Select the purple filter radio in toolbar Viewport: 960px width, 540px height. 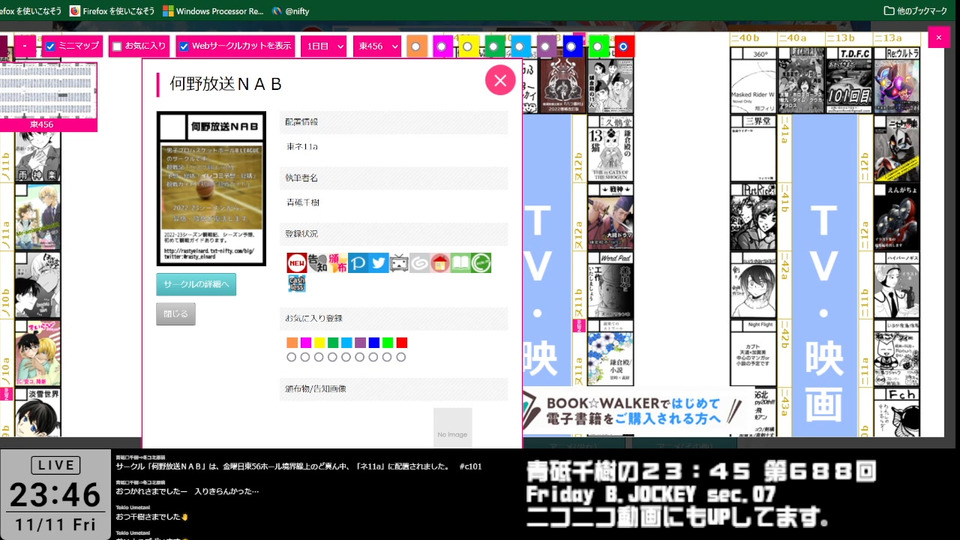(546, 47)
